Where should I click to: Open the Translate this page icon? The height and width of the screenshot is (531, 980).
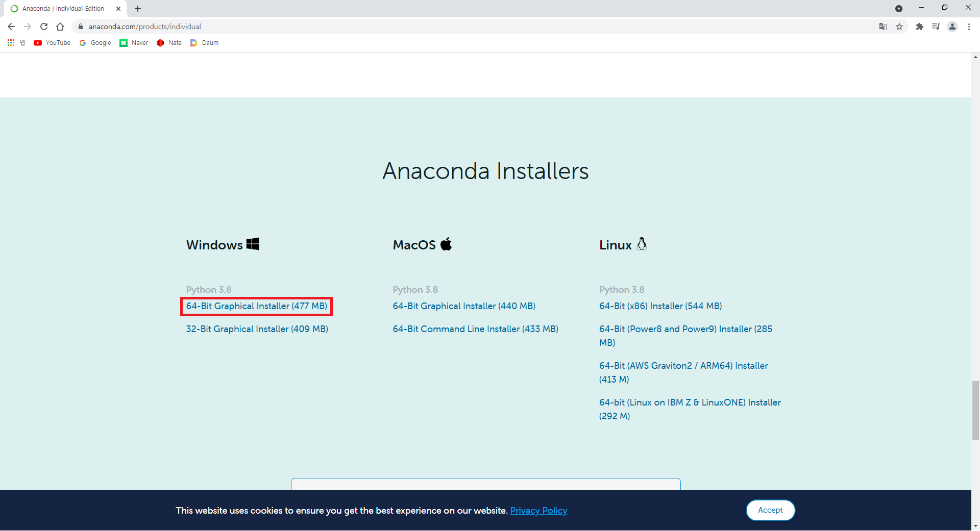(x=883, y=27)
